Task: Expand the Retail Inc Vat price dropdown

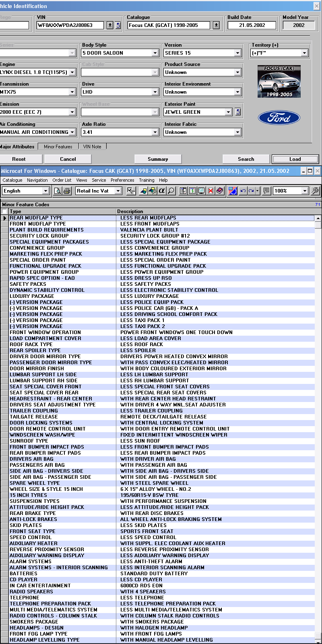Action: pyautogui.click(x=118, y=191)
